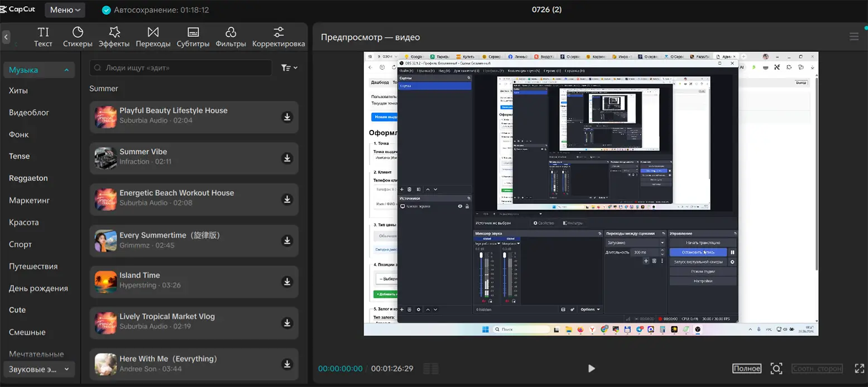Download the Every Summertime track
868x387 pixels.
click(x=287, y=240)
